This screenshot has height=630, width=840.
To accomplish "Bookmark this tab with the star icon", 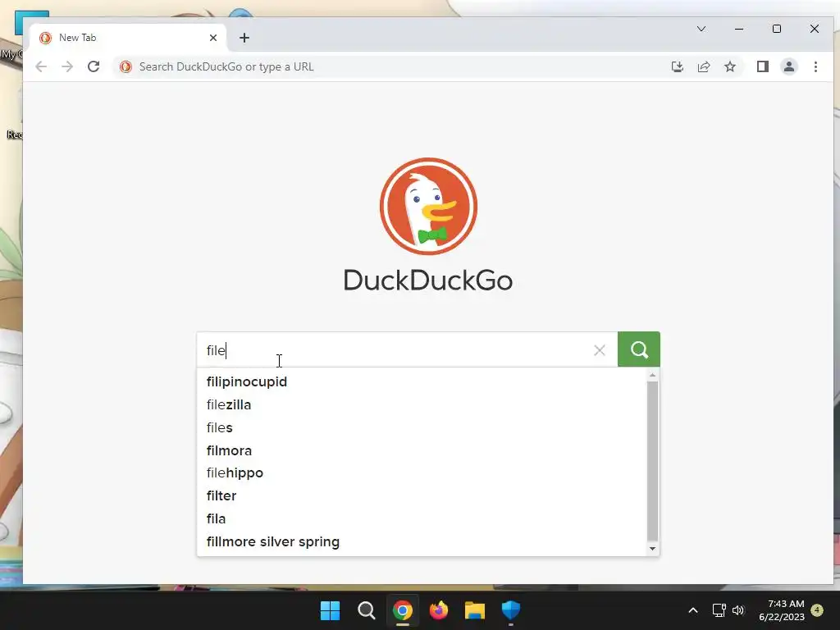I will 729,67.
